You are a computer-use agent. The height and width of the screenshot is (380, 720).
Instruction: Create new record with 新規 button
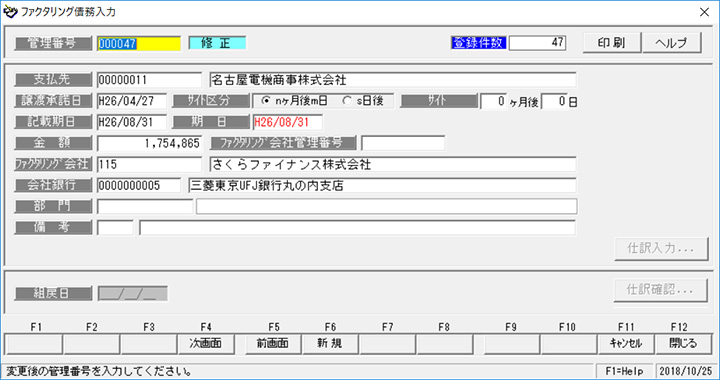click(x=330, y=344)
